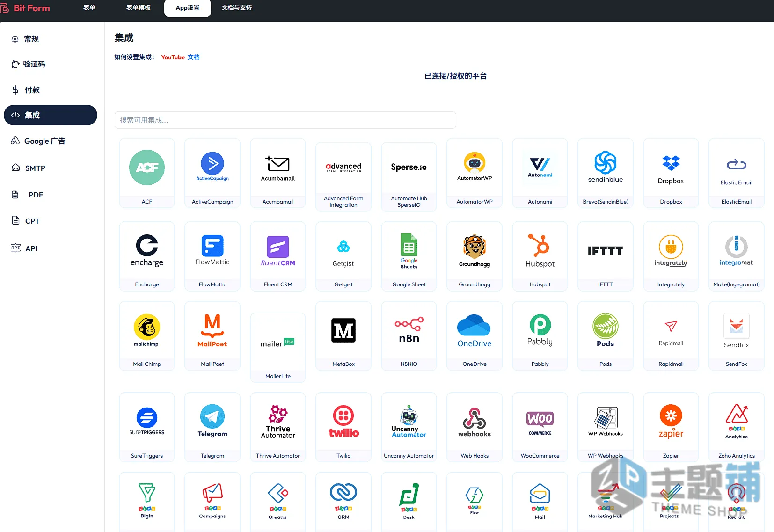Choose the WP Webhooks integration
The width and height of the screenshot is (774, 532).
tap(606, 427)
